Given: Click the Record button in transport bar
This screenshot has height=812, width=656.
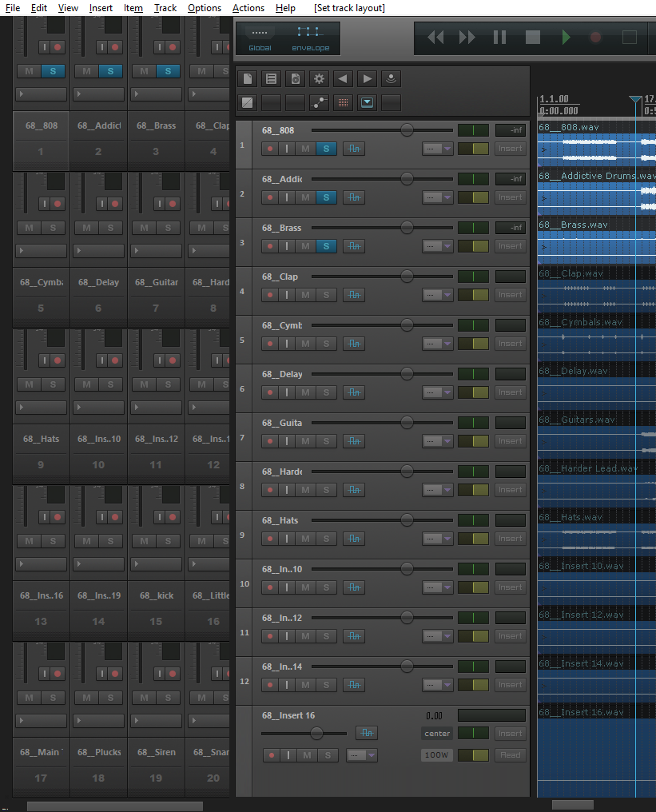Looking at the screenshot, I should tap(595, 37).
